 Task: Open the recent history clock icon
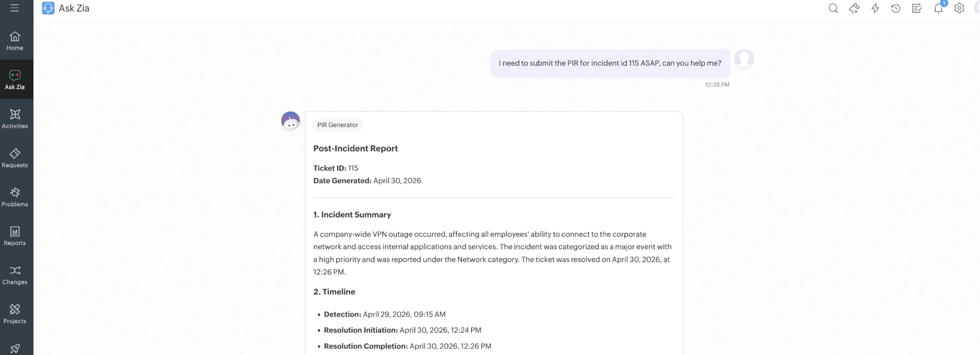coord(896,8)
